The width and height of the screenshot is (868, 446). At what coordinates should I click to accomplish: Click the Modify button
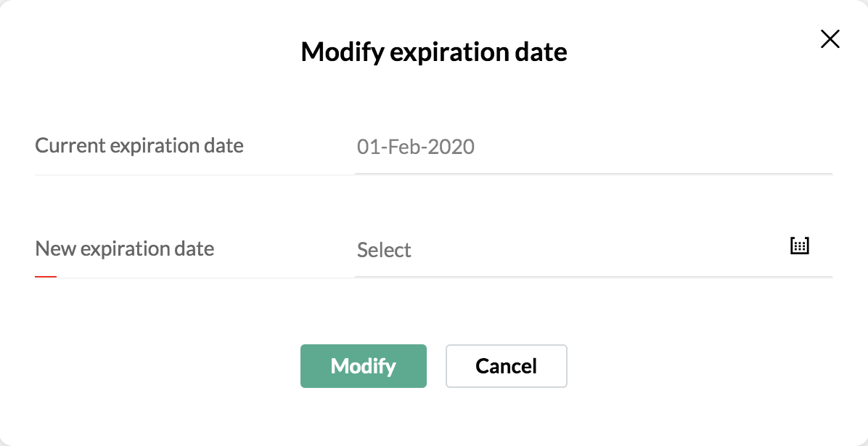pyautogui.click(x=363, y=365)
